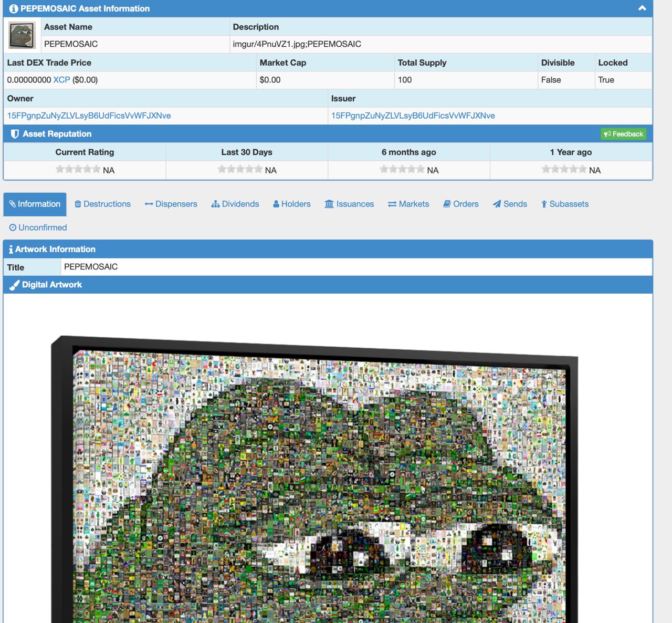Image resolution: width=672 pixels, height=623 pixels.
Task: Click the tag icon on Information tab
Action: coord(13,204)
